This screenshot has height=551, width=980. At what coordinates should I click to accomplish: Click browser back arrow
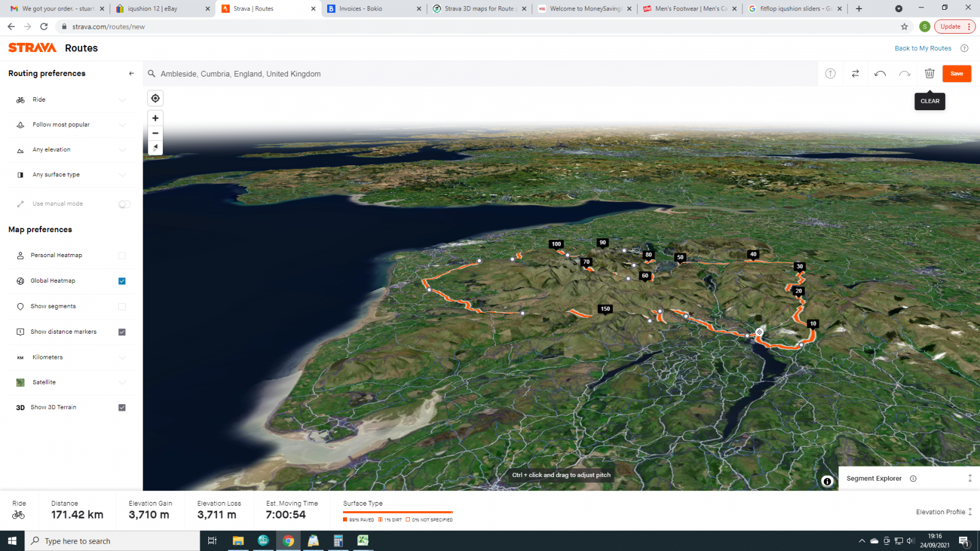[x=11, y=26]
